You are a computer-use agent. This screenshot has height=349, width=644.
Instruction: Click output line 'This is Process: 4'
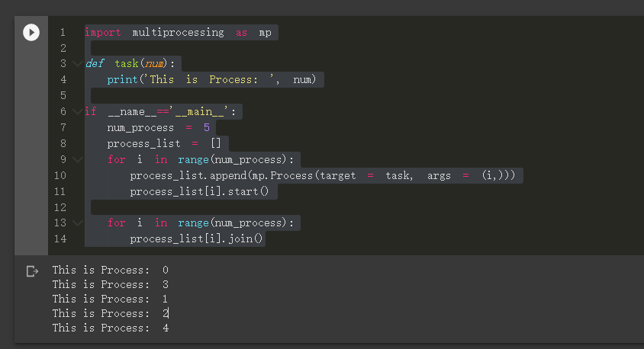pyautogui.click(x=110, y=328)
